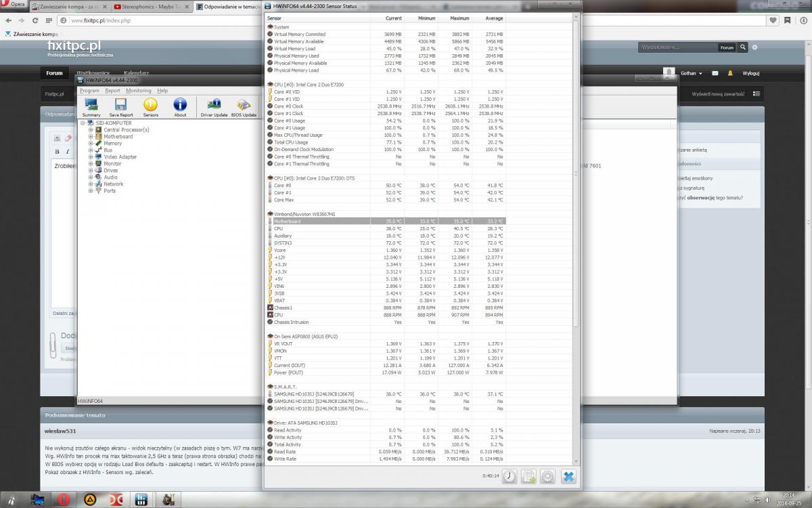Open the Monitoring menu in HWiNFO64
The image size is (812, 508).
coord(139,90)
